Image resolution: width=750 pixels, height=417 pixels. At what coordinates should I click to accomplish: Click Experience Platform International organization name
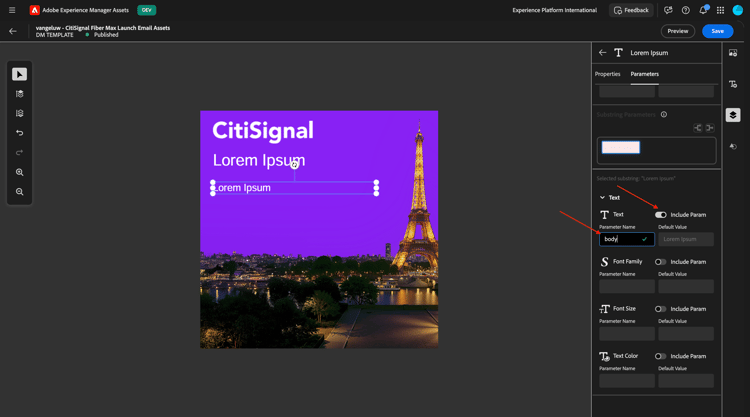tap(554, 10)
